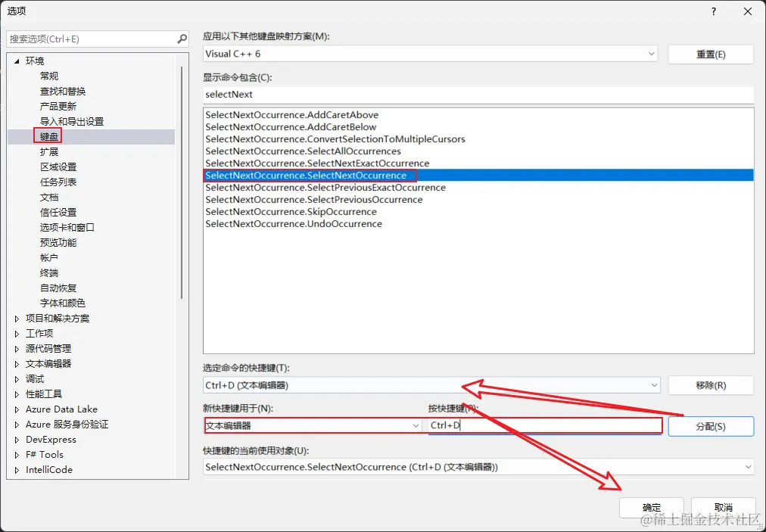Select SelectNextOccurrence.UndoOccurrence command
This screenshot has height=532, width=766.
tap(478, 224)
